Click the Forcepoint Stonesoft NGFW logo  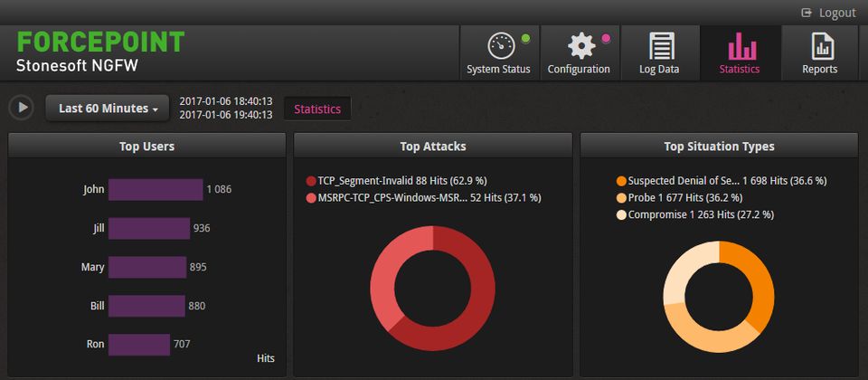pyautogui.click(x=100, y=52)
